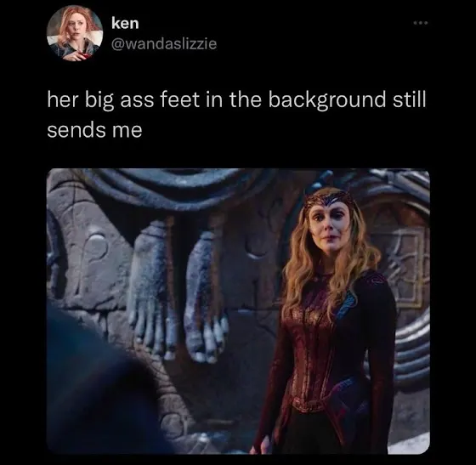Tap the left stone foot in photo

(x=150, y=286)
